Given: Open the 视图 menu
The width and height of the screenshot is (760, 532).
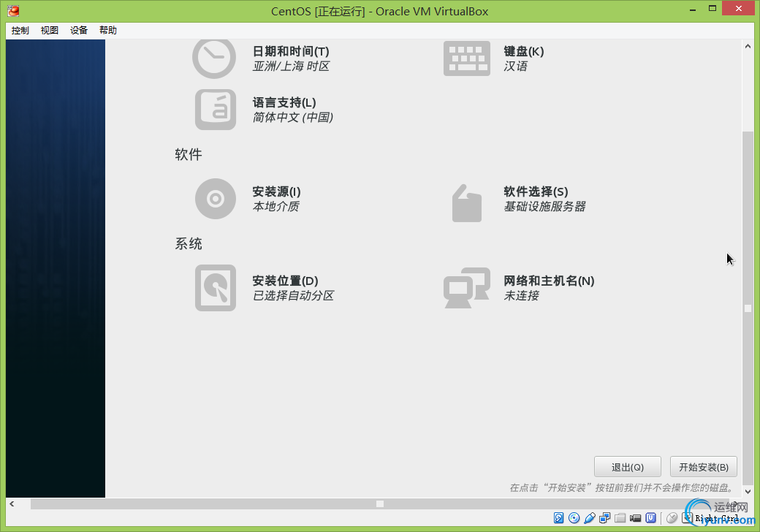Looking at the screenshot, I should (x=50, y=31).
